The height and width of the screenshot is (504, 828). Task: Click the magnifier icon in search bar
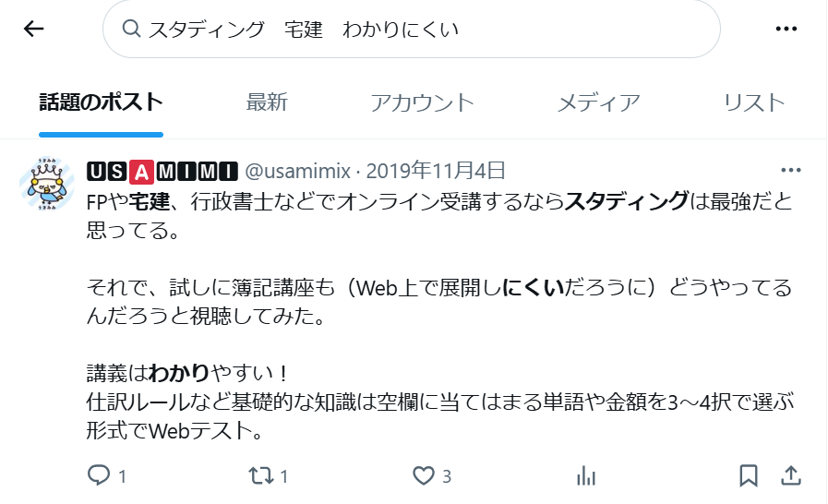(131, 29)
